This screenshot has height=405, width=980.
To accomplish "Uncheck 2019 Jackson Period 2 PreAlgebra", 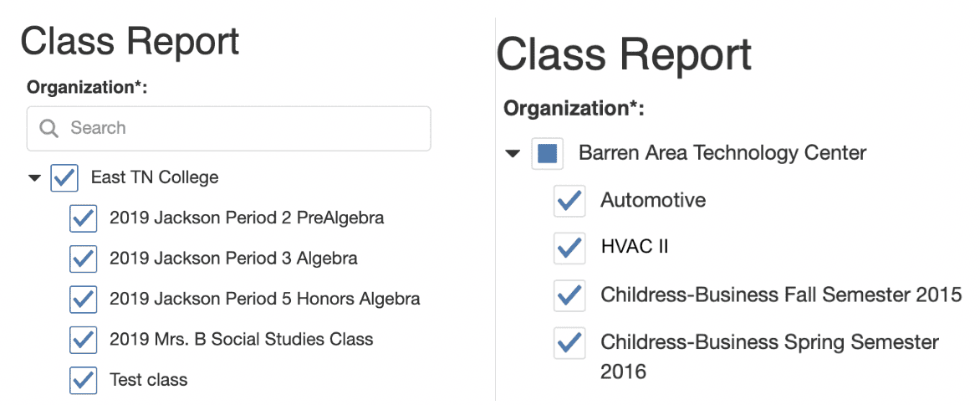I will click(x=84, y=218).
